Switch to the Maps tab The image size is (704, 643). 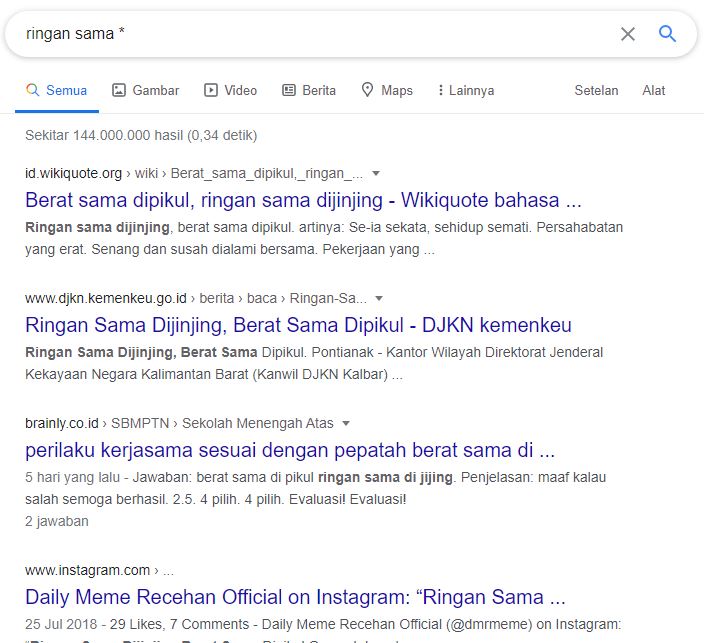point(387,90)
